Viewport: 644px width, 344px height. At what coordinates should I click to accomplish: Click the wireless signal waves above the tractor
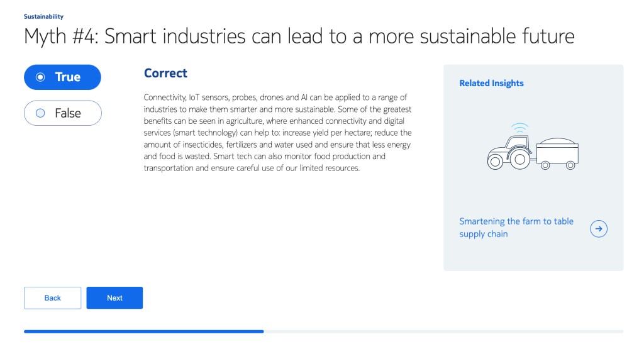point(520,128)
